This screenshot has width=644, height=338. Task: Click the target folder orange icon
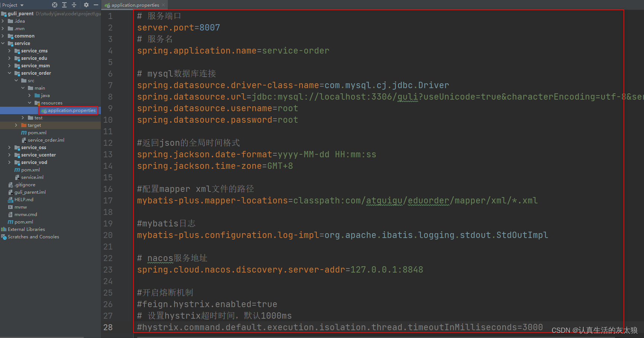(24, 125)
